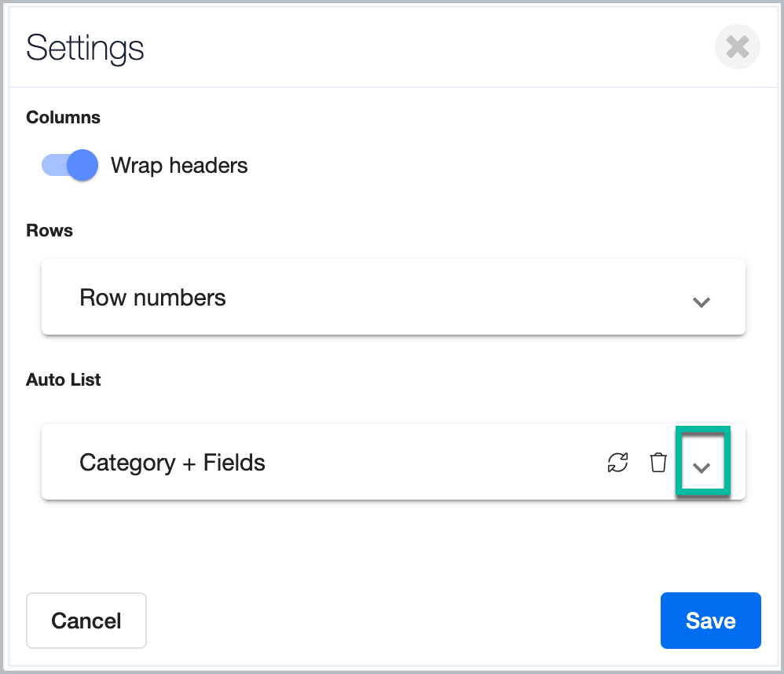Delete the Category + Fields auto list
Screen dimensions: 784x674
point(658,462)
